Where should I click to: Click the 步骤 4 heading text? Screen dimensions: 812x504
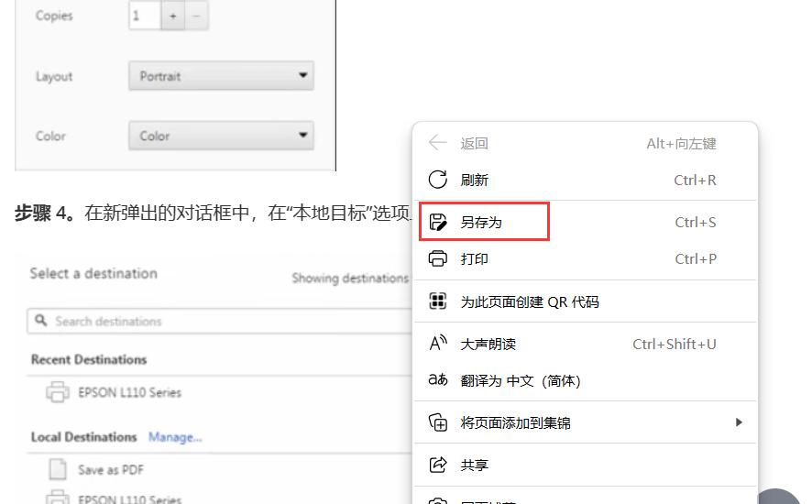[46, 213]
